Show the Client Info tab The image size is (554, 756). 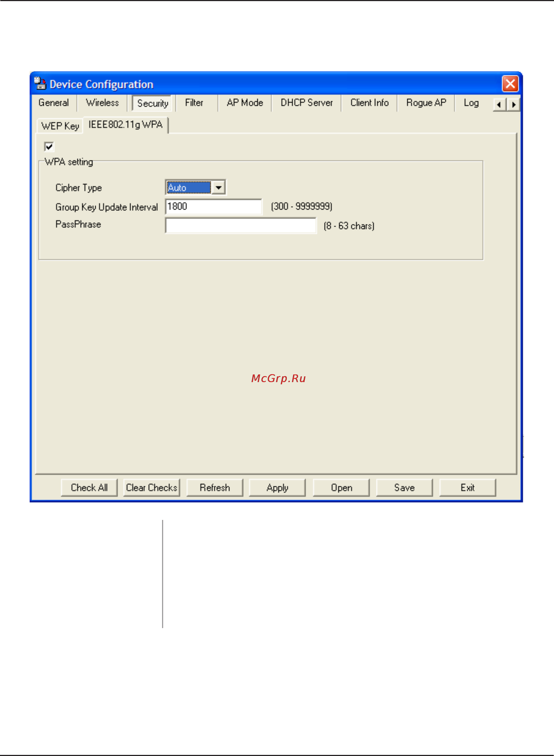[x=369, y=103]
